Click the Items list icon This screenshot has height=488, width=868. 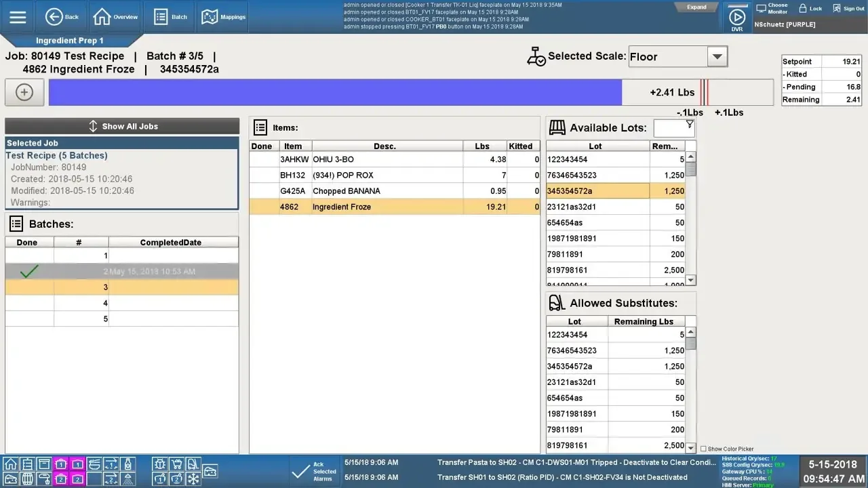[x=260, y=127]
